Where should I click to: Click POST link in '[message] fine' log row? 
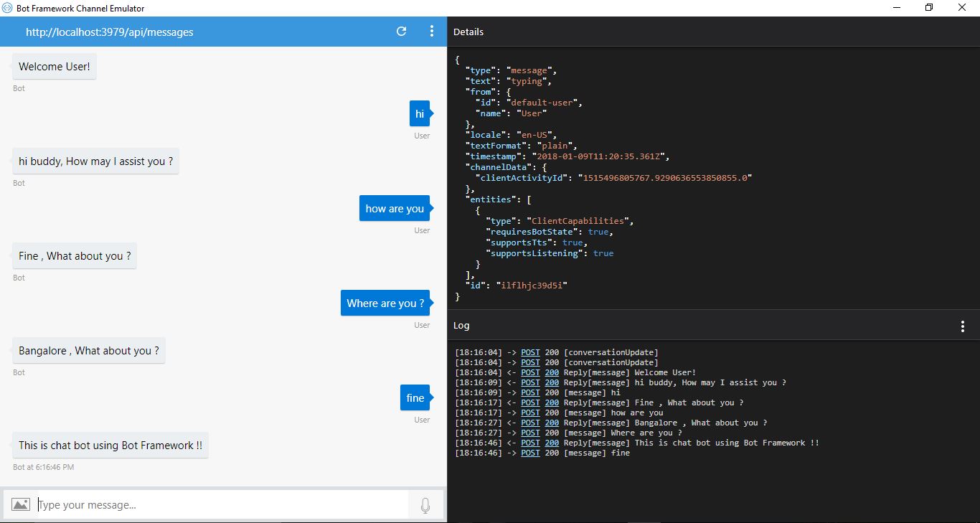coord(530,453)
